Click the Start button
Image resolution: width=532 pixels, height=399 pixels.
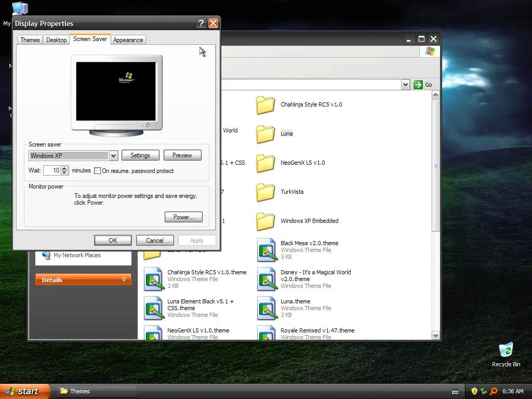click(25, 391)
